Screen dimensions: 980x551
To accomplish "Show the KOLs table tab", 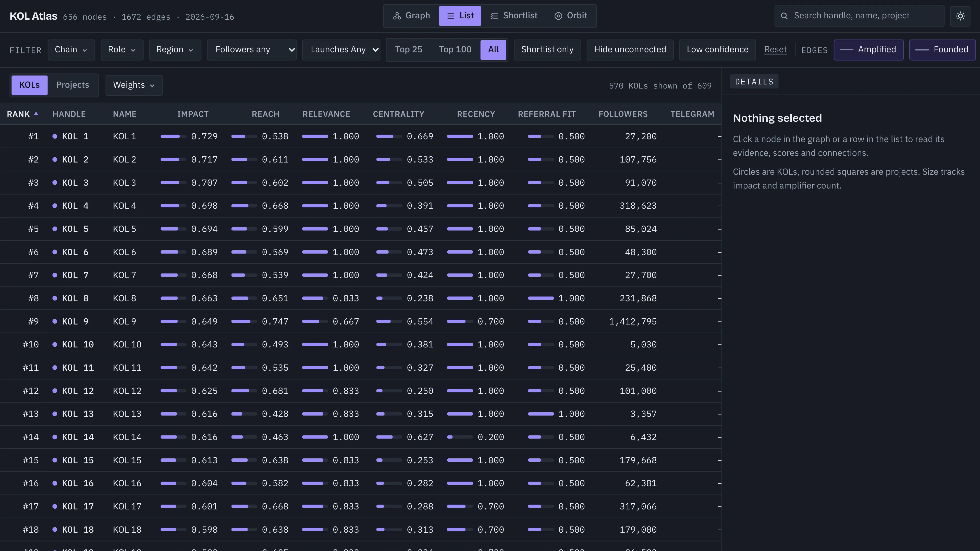I will point(29,85).
